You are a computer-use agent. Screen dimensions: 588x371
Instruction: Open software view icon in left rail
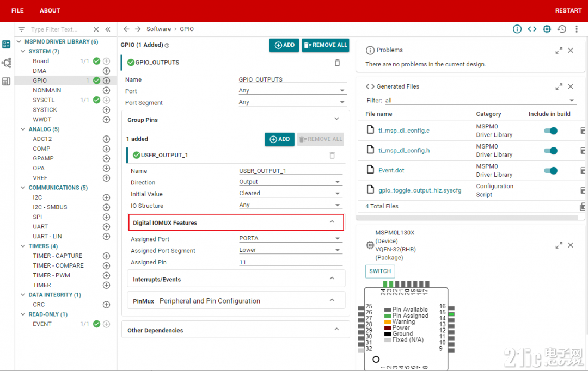(7, 44)
